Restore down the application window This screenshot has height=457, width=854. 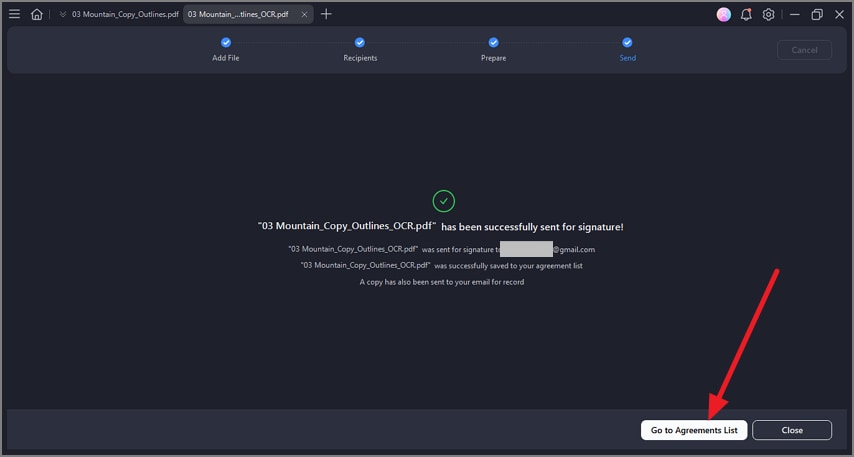tap(817, 15)
